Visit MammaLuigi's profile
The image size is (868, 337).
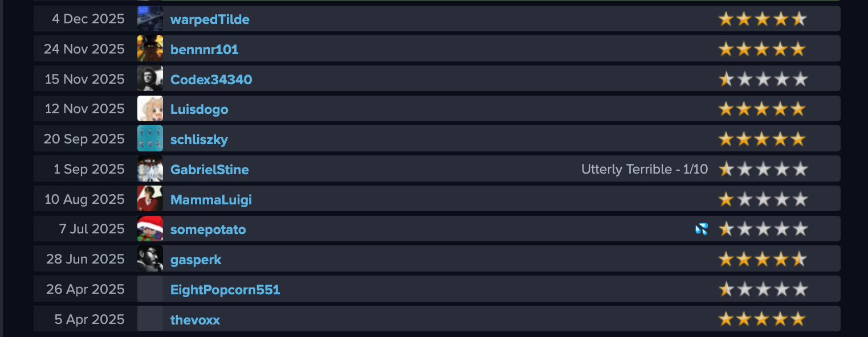211,200
